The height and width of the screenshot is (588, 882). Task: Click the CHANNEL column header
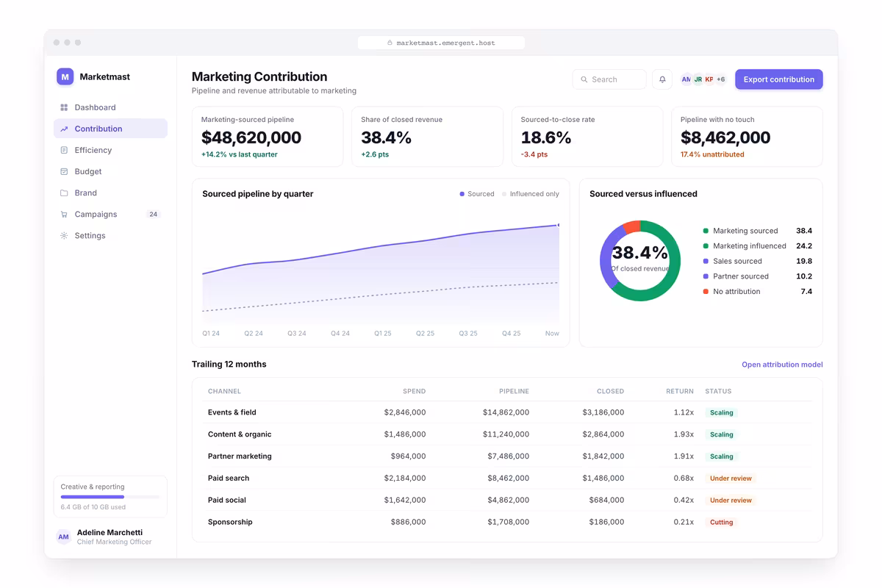coord(224,391)
